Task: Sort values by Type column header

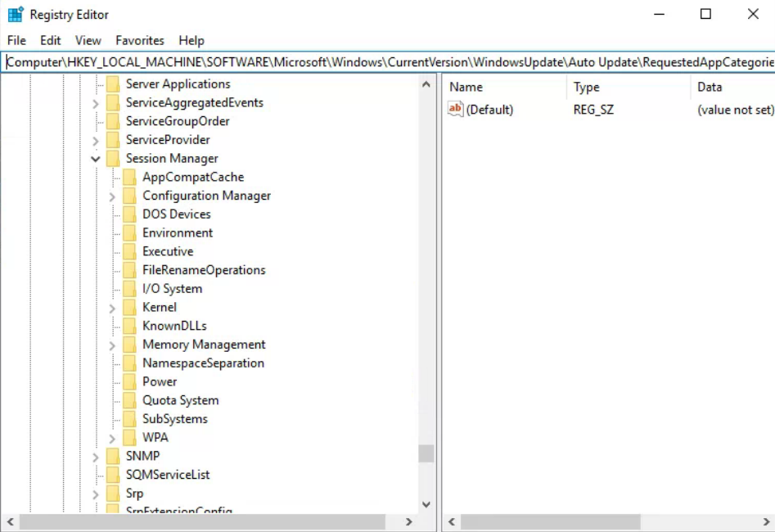Action: [x=629, y=87]
